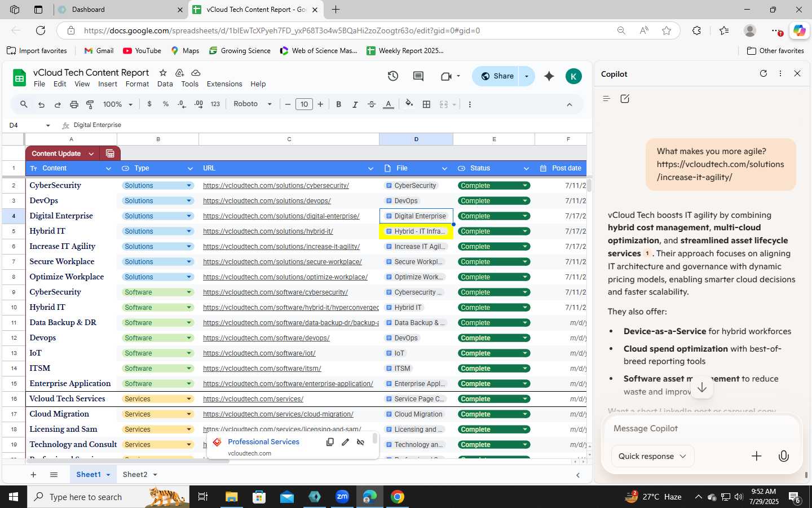The height and width of the screenshot is (508, 812).
Task: Open the software/iot URL link
Action: [x=259, y=353]
